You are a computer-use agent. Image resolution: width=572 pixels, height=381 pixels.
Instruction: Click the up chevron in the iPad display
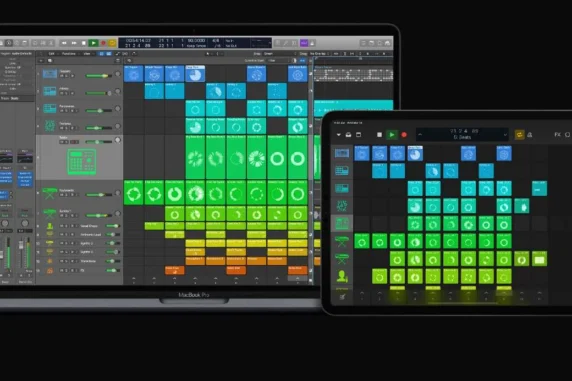coord(420,135)
